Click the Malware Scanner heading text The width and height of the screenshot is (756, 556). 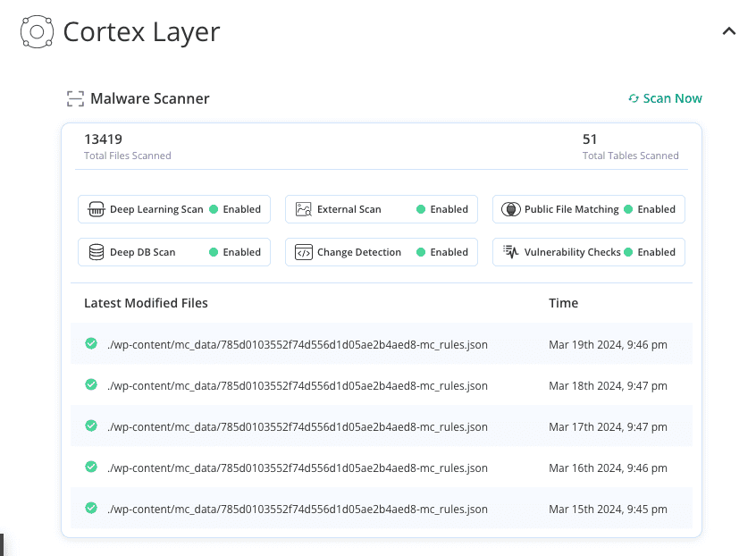pyautogui.click(x=150, y=98)
